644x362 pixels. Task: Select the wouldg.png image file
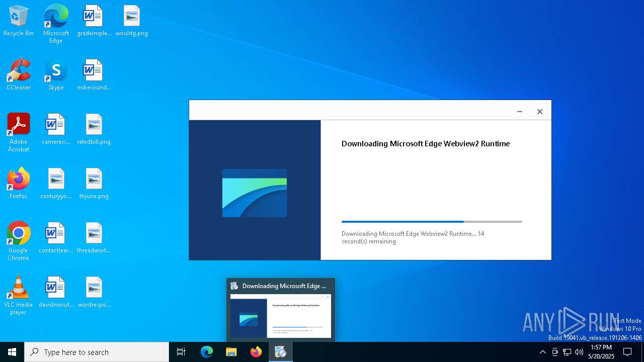point(131,21)
